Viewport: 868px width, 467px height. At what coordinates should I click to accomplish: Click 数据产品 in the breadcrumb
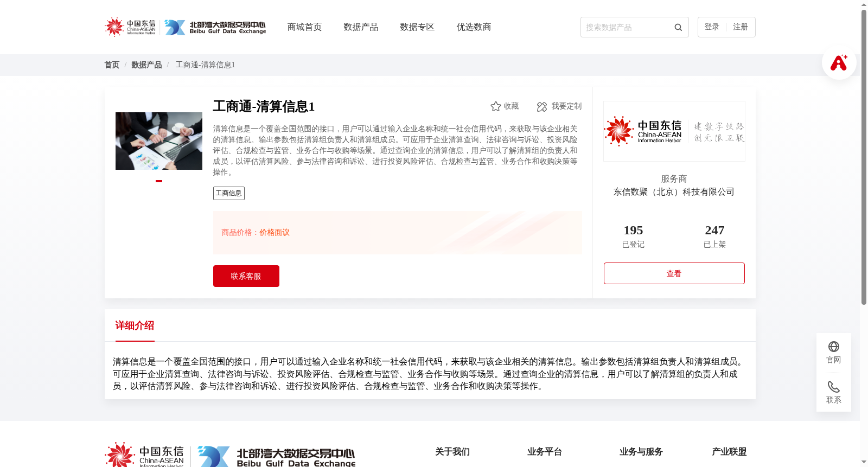146,65
